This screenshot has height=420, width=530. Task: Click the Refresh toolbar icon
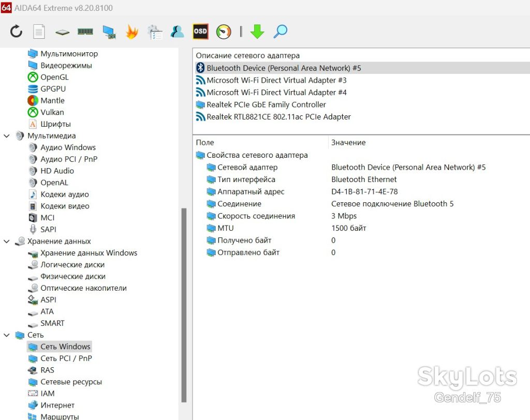(16, 32)
